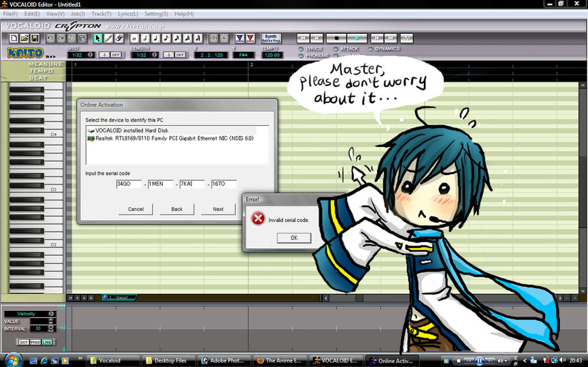Choose the quarter note length icon
This screenshot has width=588, height=367.
(x=155, y=38)
